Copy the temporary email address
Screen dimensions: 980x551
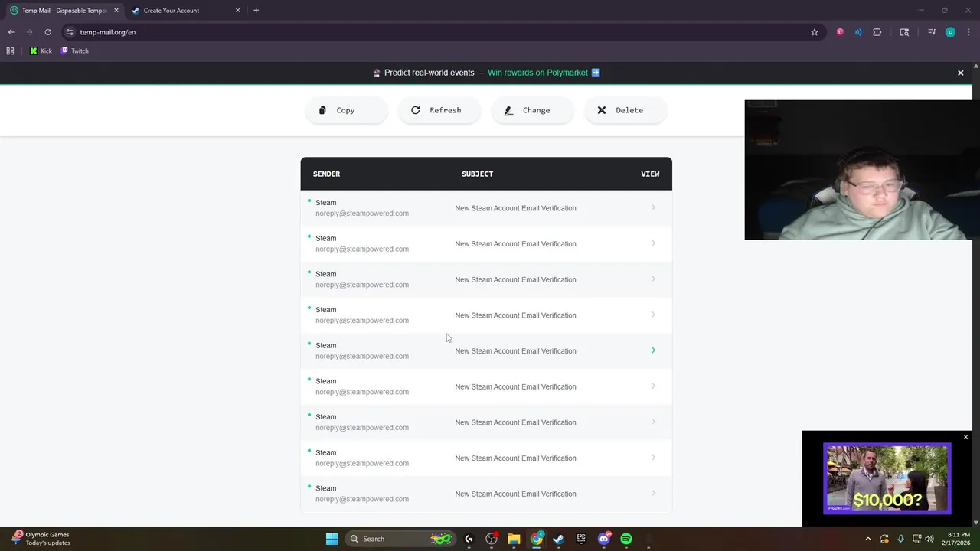[346, 110]
